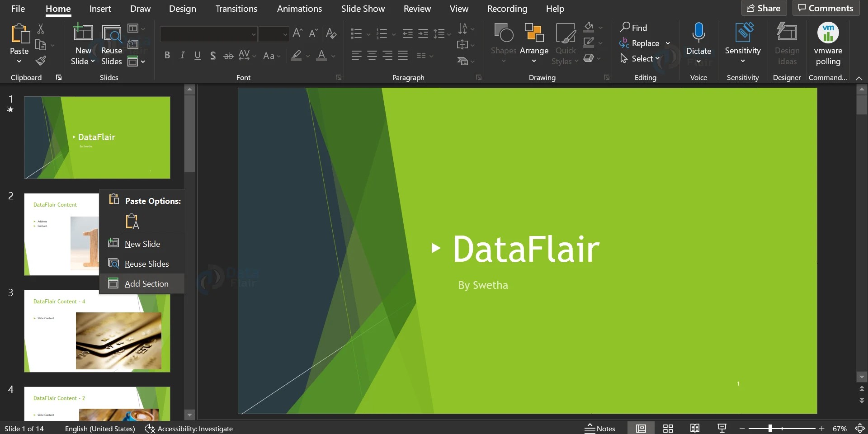Click the Dictate microphone icon
Screen dimensions: 868x434
coord(698,33)
